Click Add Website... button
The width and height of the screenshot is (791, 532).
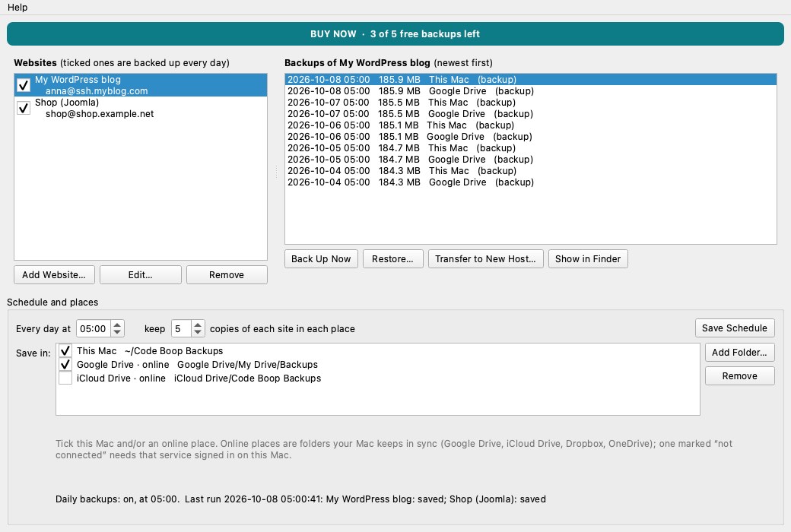(54, 275)
